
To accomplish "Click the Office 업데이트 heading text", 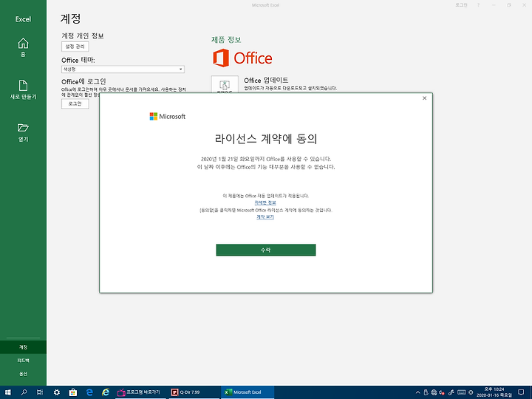I will click(266, 80).
